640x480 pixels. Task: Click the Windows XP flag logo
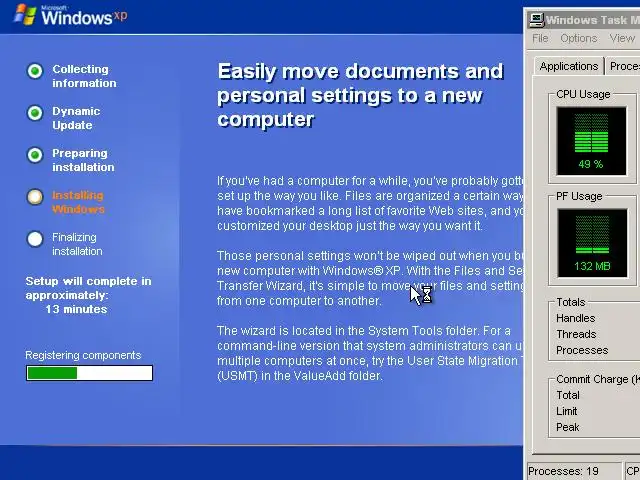pos(25,15)
